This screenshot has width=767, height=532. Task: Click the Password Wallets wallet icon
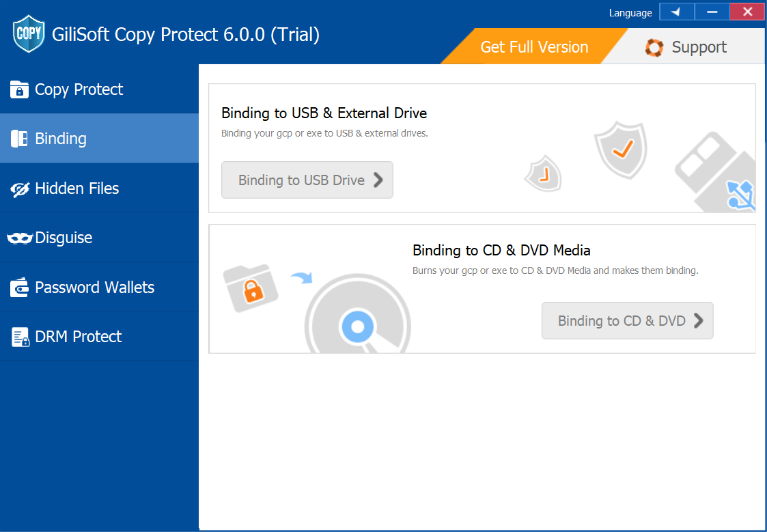19,288
